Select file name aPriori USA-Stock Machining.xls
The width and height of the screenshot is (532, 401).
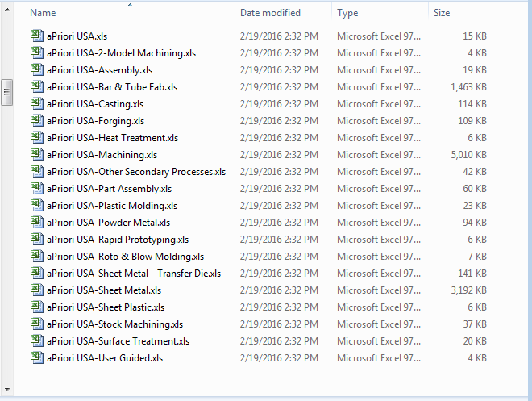pos(115,325)
